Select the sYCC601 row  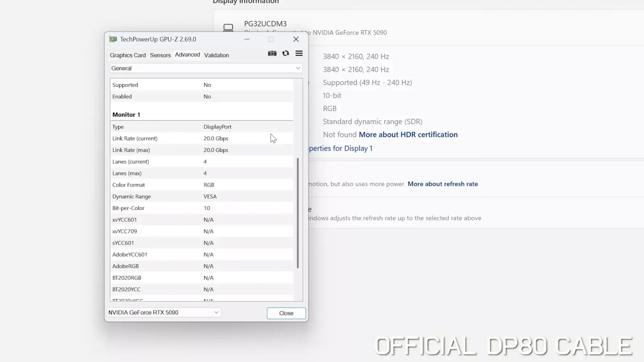tap(202, 243)
